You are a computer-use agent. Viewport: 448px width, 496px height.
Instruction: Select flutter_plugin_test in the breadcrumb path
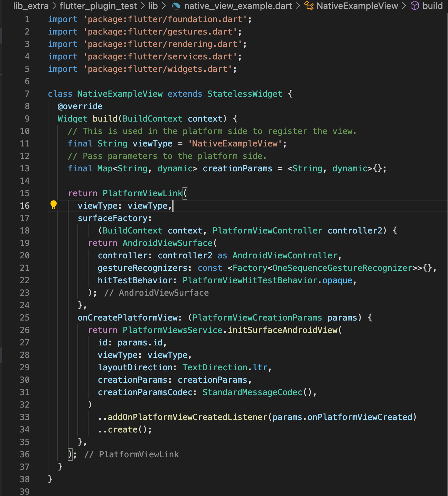click(x=99, y=6)
